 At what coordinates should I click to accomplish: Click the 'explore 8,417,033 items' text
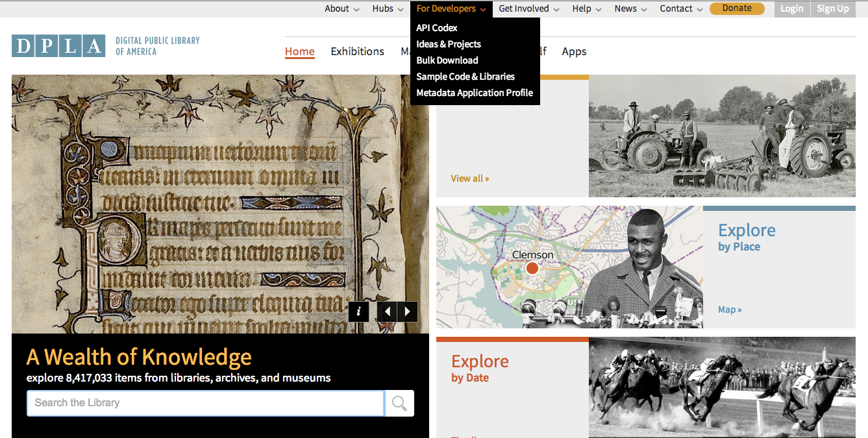point(179,378)
